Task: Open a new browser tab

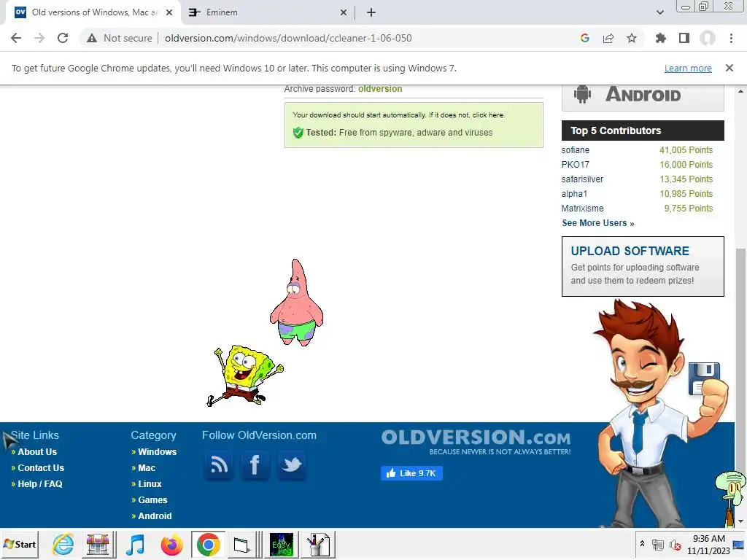Action: 371,12
